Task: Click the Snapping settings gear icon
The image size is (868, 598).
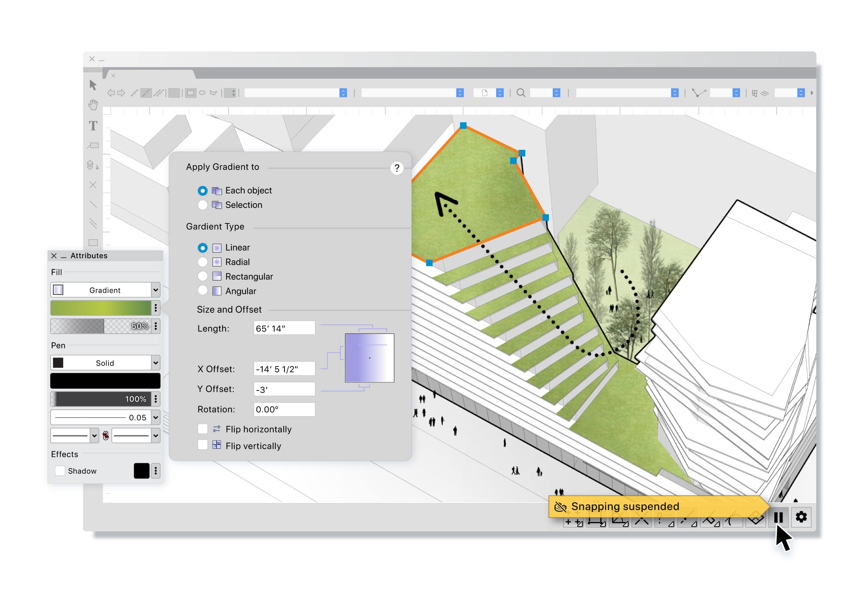Action: 801,516
